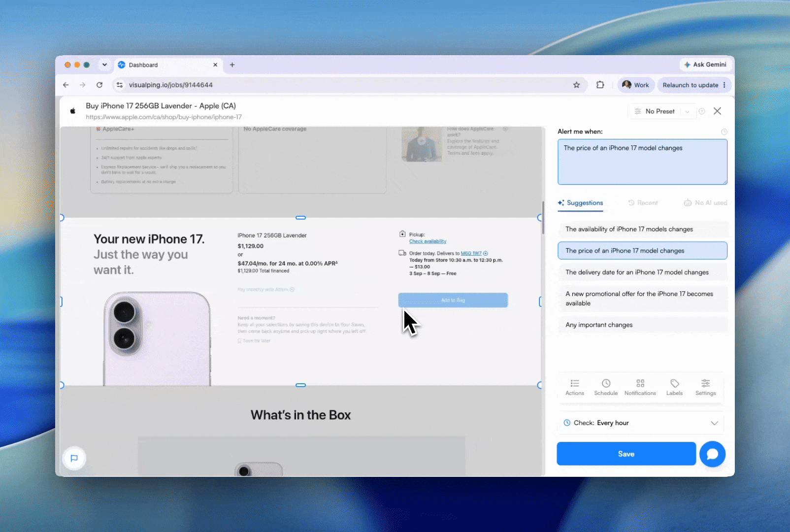Viewport: 790px width, 532px height.
Task: Go back using the browser back arrow
Action: coord(66,85)
